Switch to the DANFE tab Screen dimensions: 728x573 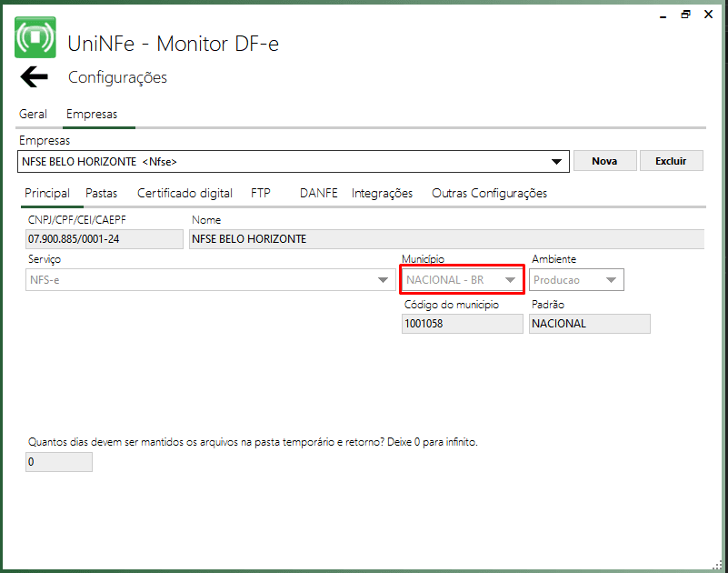(318, 194)
